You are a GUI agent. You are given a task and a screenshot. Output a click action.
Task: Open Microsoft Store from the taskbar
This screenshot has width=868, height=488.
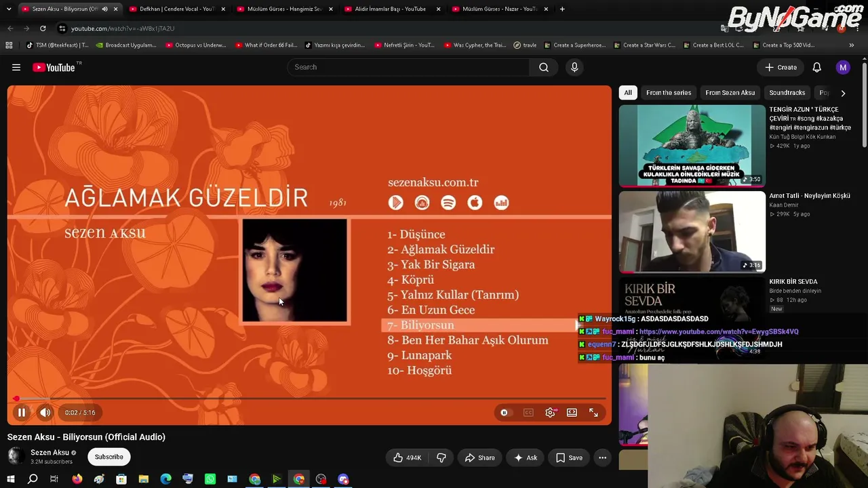point(121,479)
